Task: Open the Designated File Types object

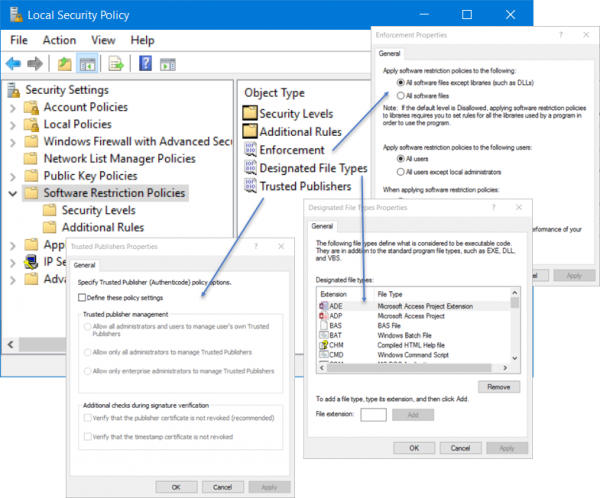Action: click(x=313, y=168)
